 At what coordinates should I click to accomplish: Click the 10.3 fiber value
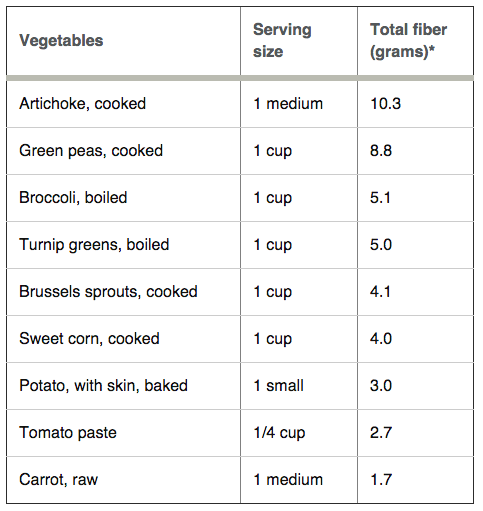[x=386, y=104]
